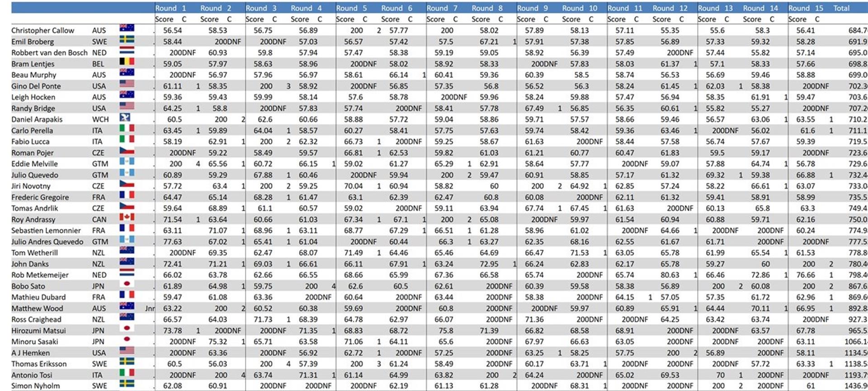Viewport: 868px width, 391px height.
Task: Select country code 'BEL' in Bram Lentjes' row
Action: [98, 64]
